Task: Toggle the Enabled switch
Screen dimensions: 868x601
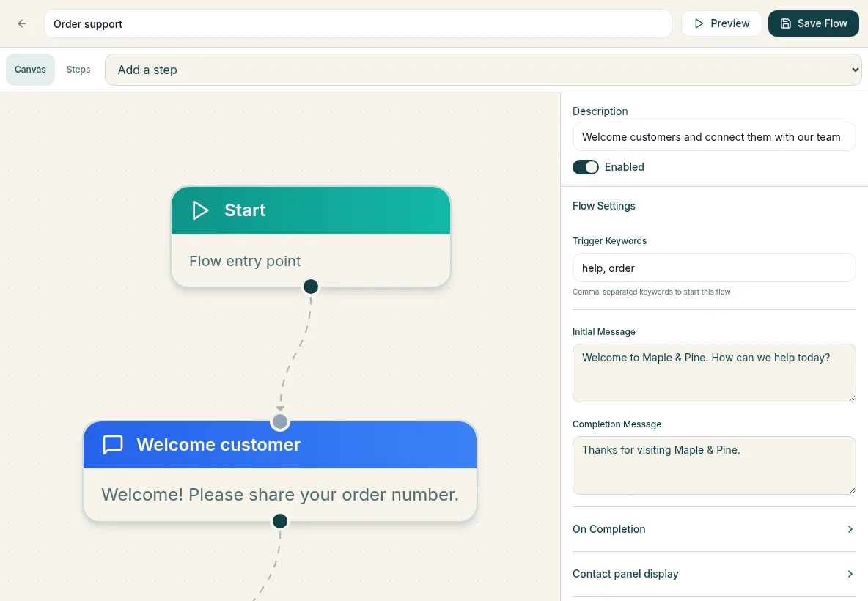Action: (586, 167)
